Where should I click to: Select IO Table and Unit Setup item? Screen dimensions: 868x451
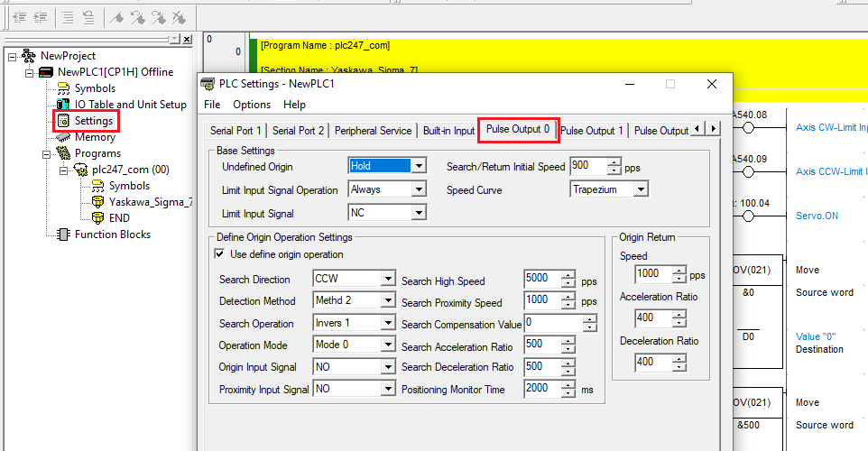pyautogui.click(x=131, y=105)
